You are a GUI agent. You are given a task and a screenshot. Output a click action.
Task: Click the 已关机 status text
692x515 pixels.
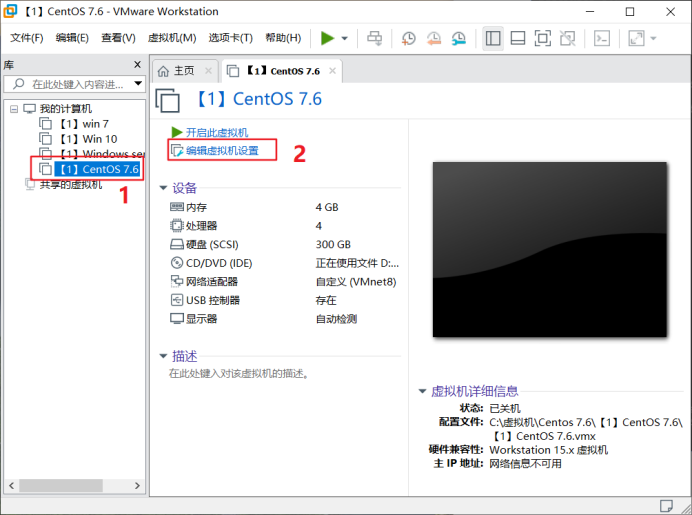pos(505,408)
